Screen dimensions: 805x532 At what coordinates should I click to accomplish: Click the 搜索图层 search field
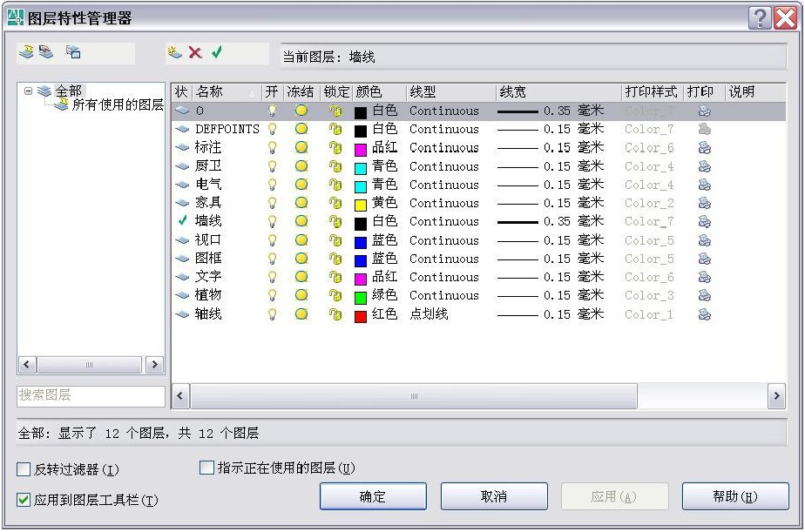tap(91, 395)
